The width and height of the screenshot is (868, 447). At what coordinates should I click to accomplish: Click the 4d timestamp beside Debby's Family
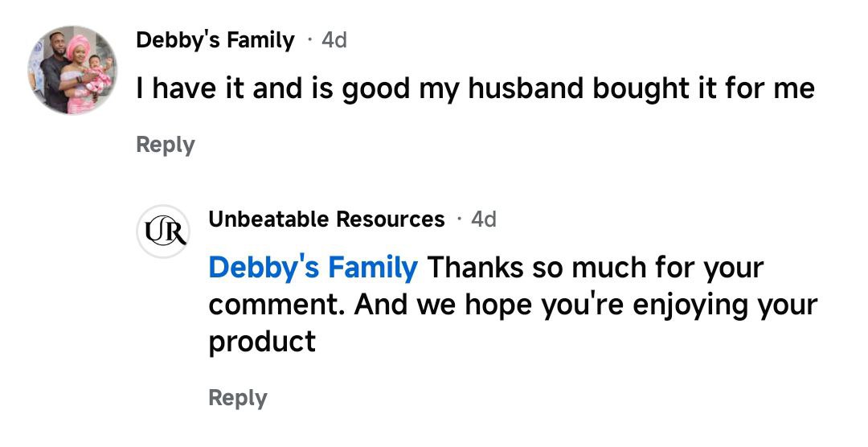point(334,40)
